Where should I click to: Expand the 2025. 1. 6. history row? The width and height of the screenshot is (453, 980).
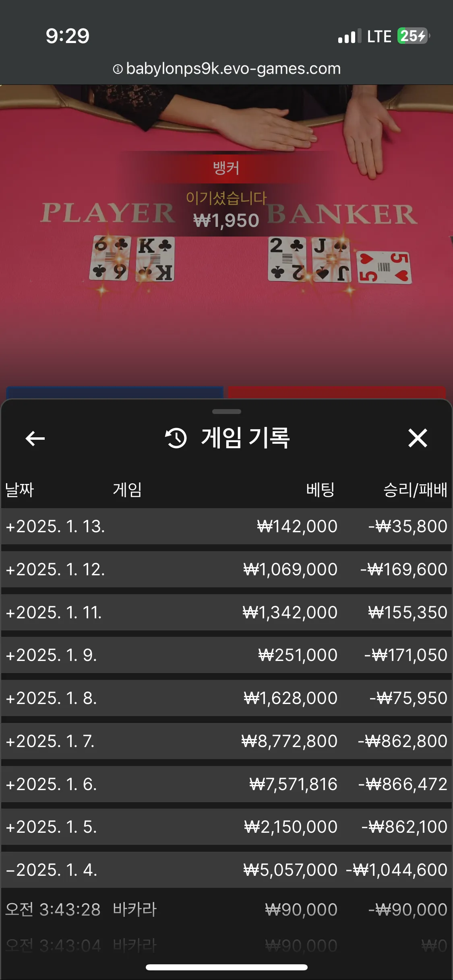pyautogui.click(x=226, y=784)
